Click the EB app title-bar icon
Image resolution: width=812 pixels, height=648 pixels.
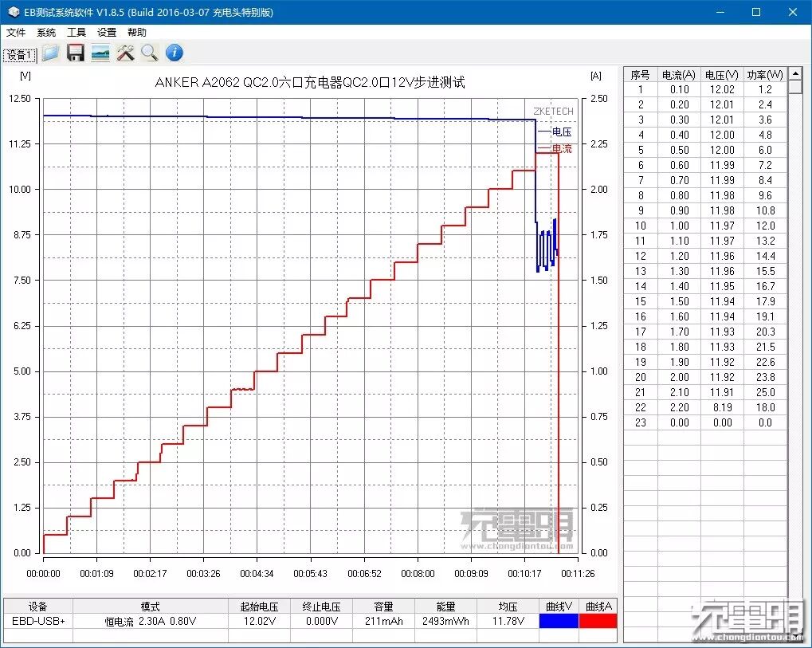click(x=14, y=12)
